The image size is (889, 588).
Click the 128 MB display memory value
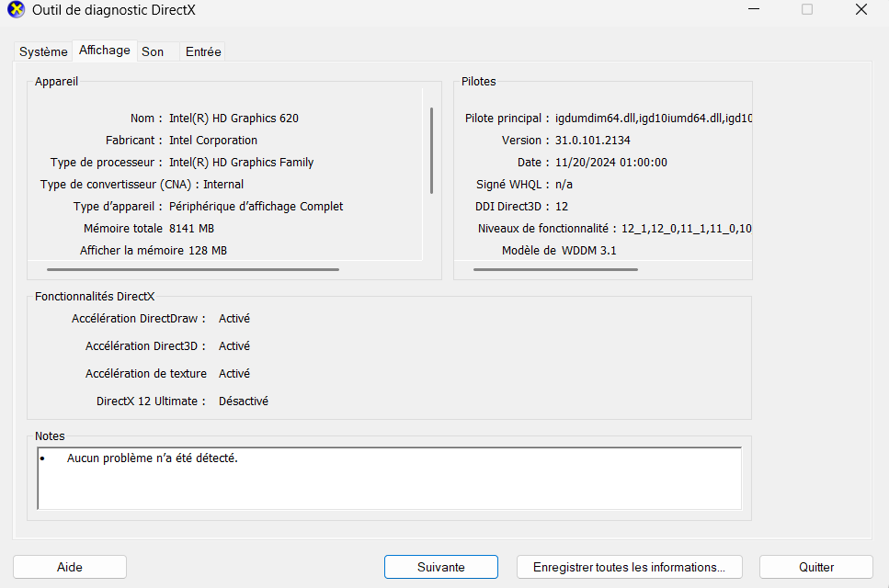[x=208, y=251]
